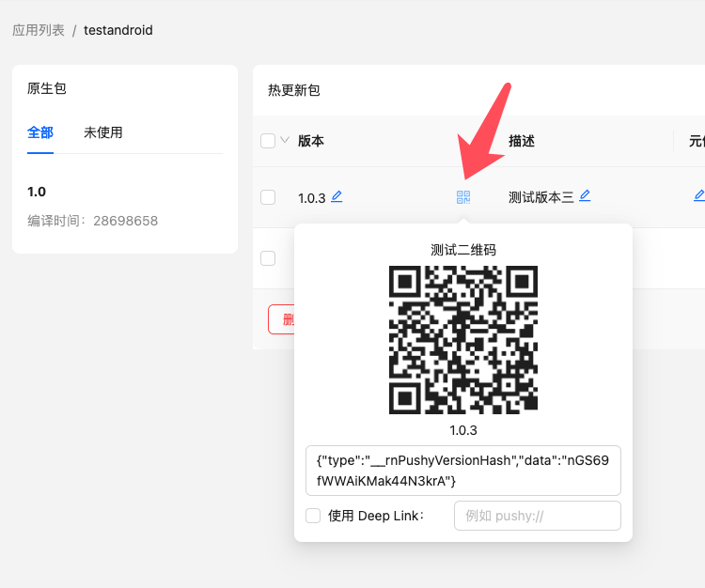
Task: Tick the second row's checkbox
Action: (x=268, y=258)
